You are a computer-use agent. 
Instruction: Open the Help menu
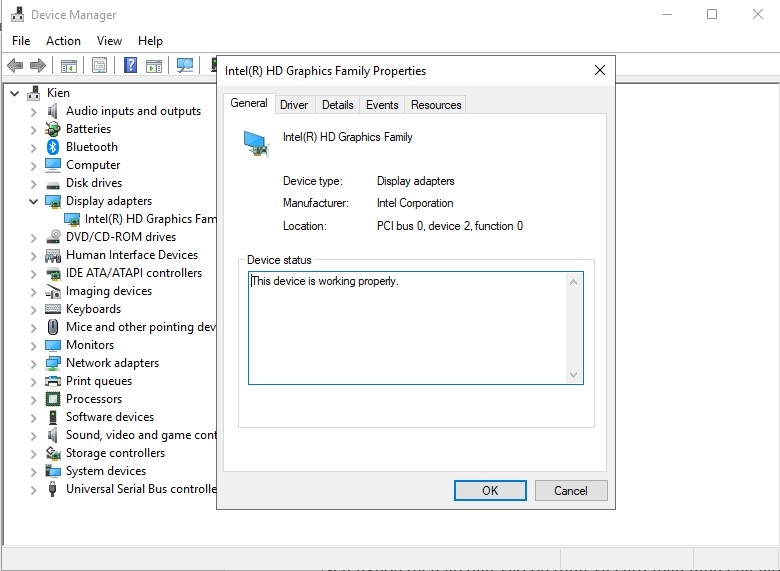coord(150,41)
